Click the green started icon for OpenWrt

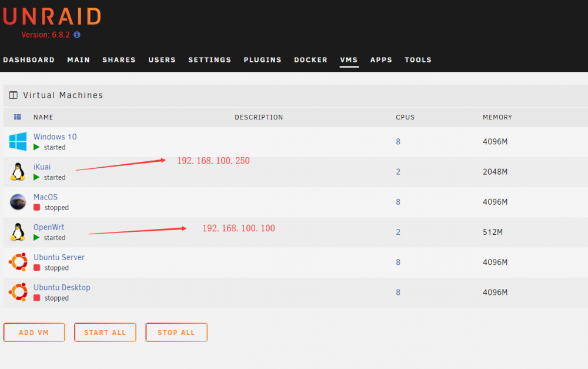(x=36, y=238)
